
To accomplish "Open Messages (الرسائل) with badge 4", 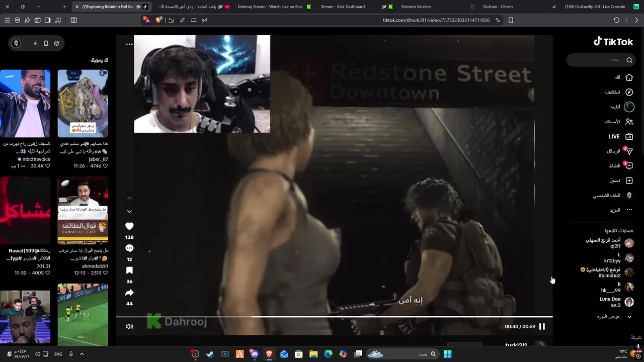I will [x=619, y=151].
